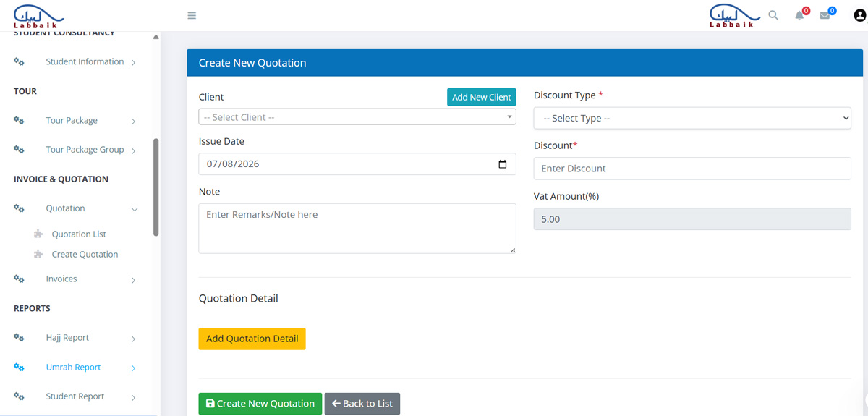
Task: Click the 'Quotation Detail' heading text
Action: (x=239, y=299)
